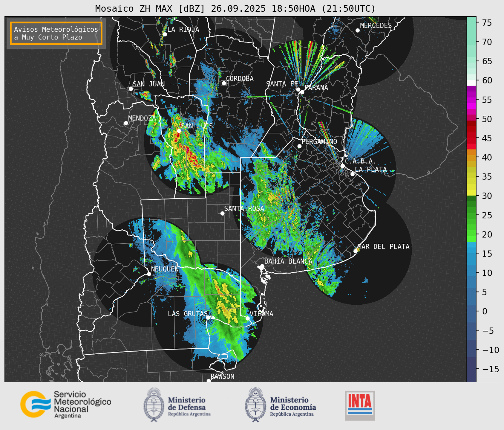Viewport: 504px width, 430px height.
Task: Select the C.A.B.A. city label
Action: tap(361, 161)
